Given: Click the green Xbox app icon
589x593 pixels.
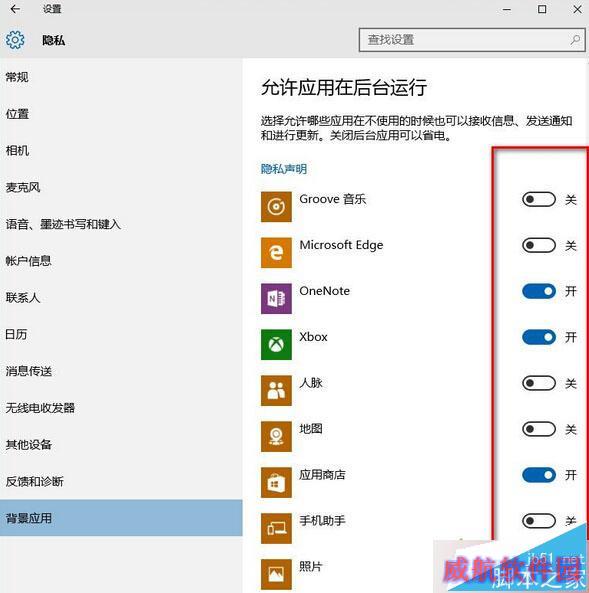Looking at the screenshot, I should pos(276,345).
